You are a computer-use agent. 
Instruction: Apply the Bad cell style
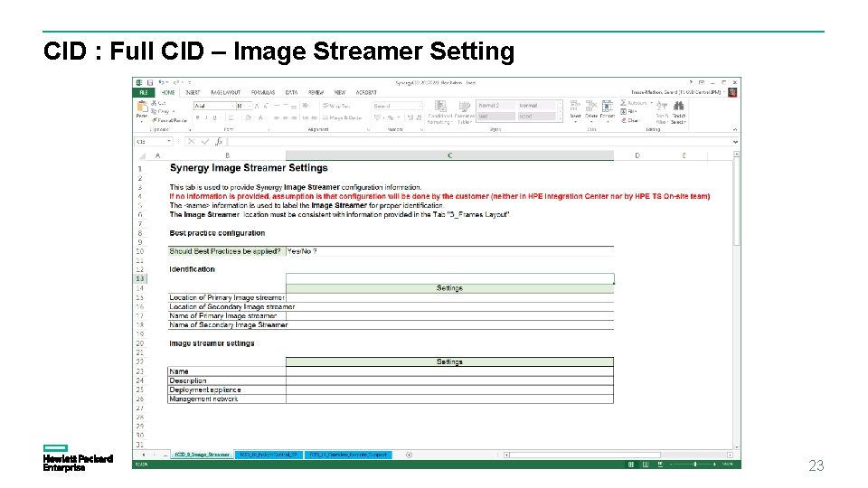[496, 117]
